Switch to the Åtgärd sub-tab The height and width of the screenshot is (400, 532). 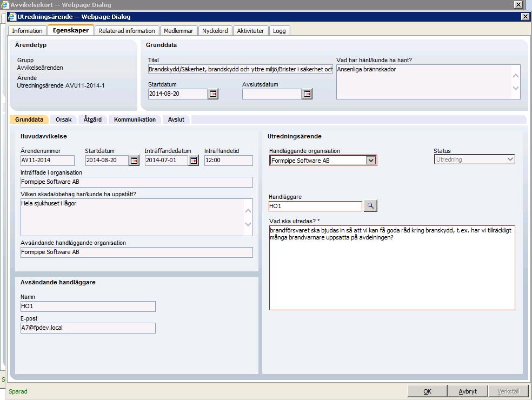92,119
